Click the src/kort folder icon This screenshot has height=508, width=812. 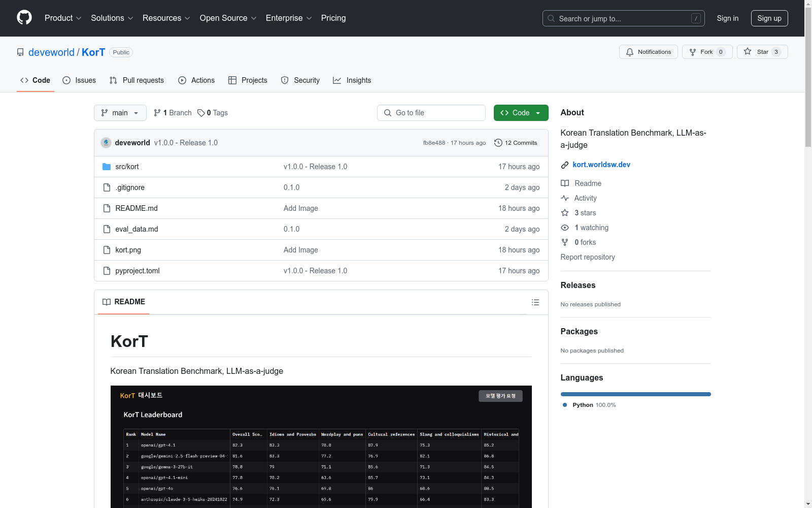107,167
